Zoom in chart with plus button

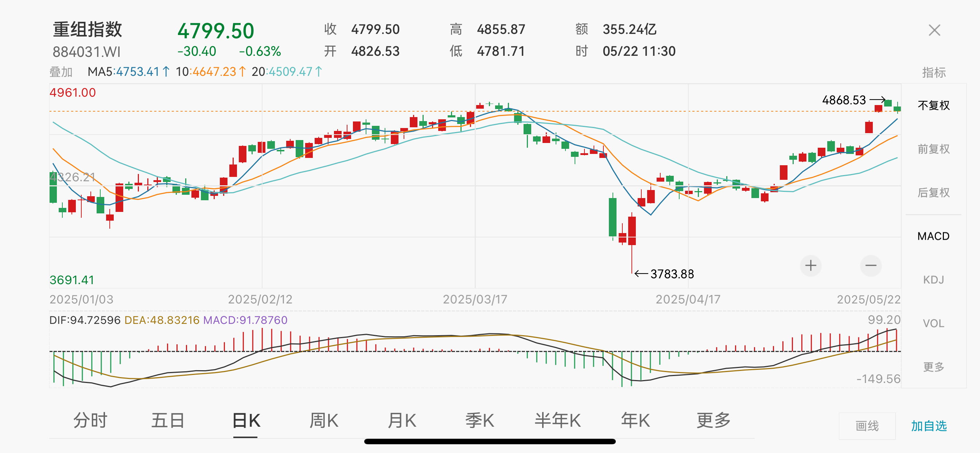click(811, 266)
